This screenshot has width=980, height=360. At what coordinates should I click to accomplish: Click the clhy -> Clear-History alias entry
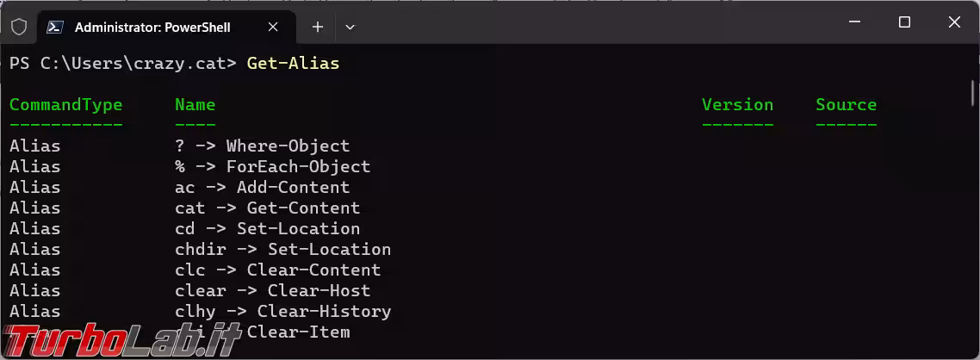coord(282,311)
